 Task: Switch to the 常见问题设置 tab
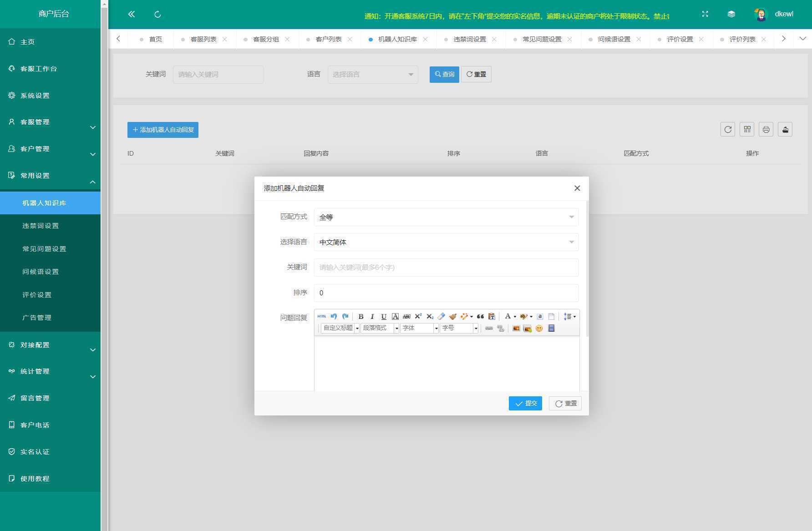point(542,39)
